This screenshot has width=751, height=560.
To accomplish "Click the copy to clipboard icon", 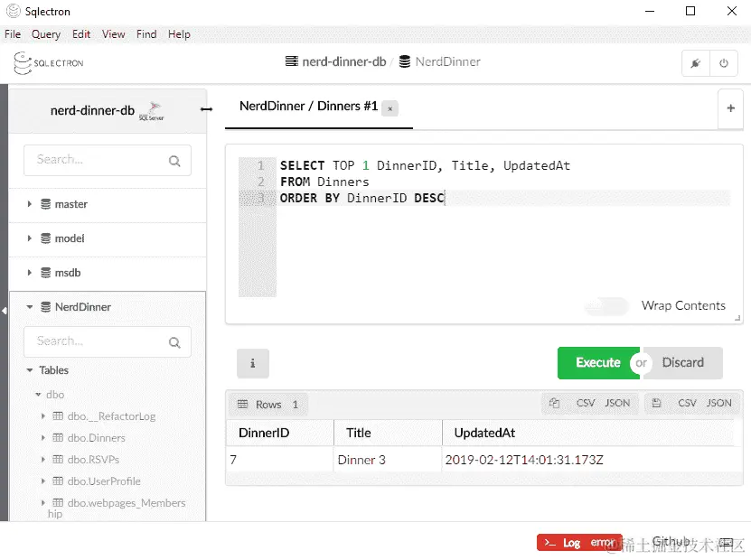I will pyautogui.click(x=554, y=403).
